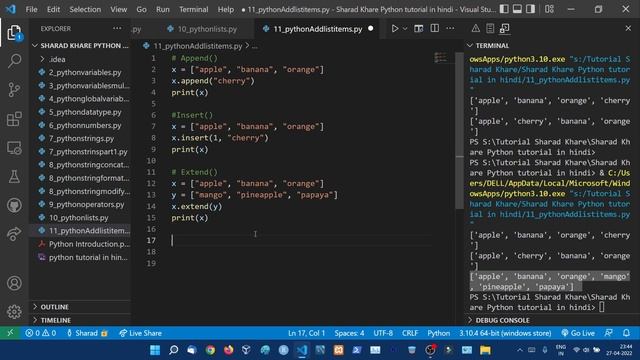Screen dimensions: 640x360
Task: Open the Explorer view in activity bar
Action: tap(14, 33)
